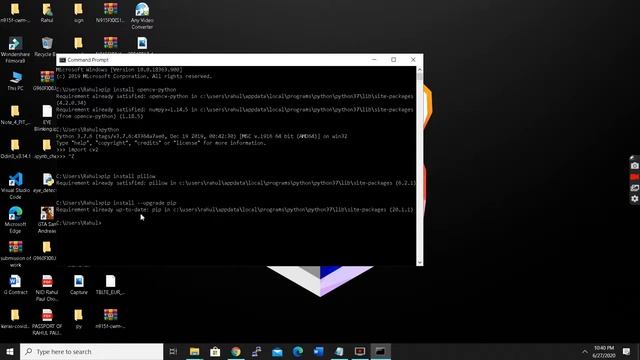Open the notification Action Center
This screenshot has width=640, height=360.
pos(626,351)
